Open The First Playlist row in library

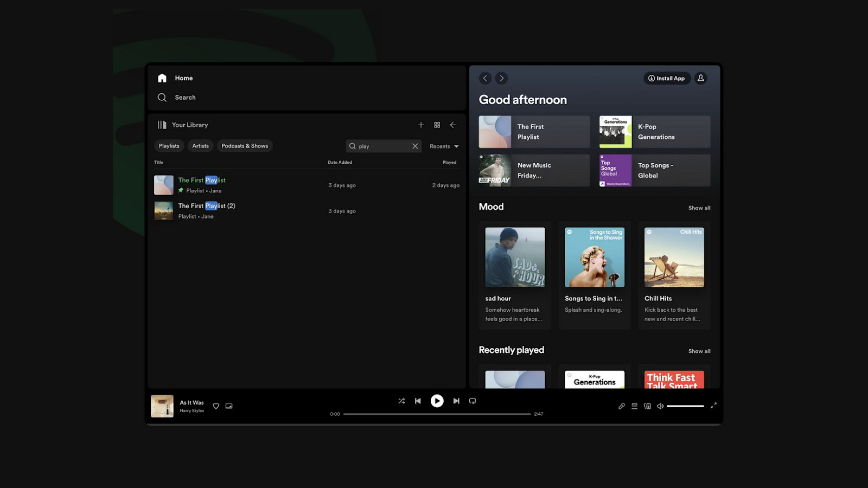click(307, 185)
